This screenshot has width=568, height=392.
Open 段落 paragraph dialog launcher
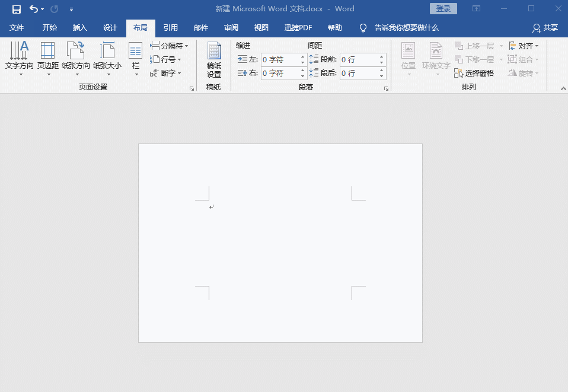tap(386, 88)
